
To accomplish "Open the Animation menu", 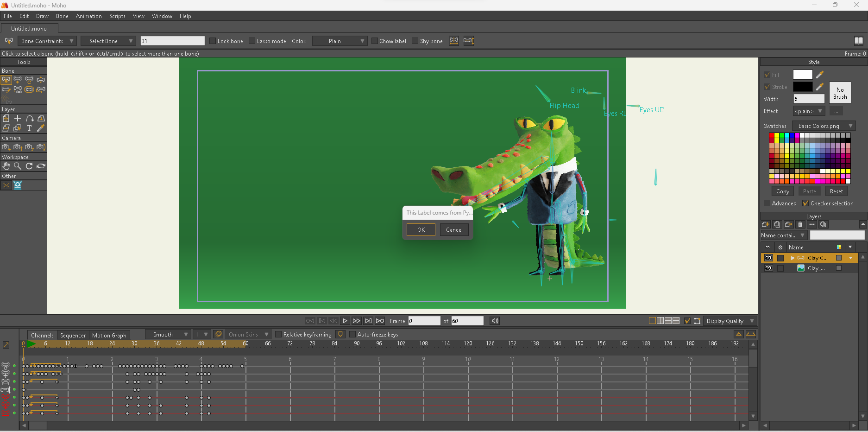I will [x=88, y=16].
